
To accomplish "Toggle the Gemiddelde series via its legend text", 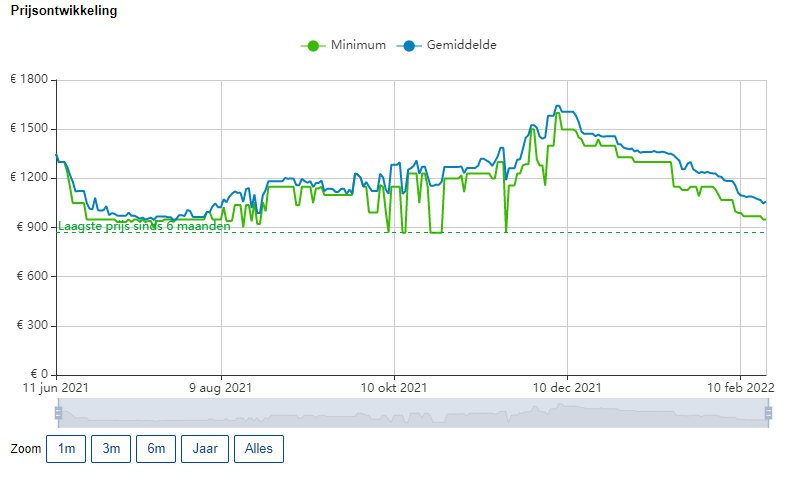I will (x=461, y=46).
